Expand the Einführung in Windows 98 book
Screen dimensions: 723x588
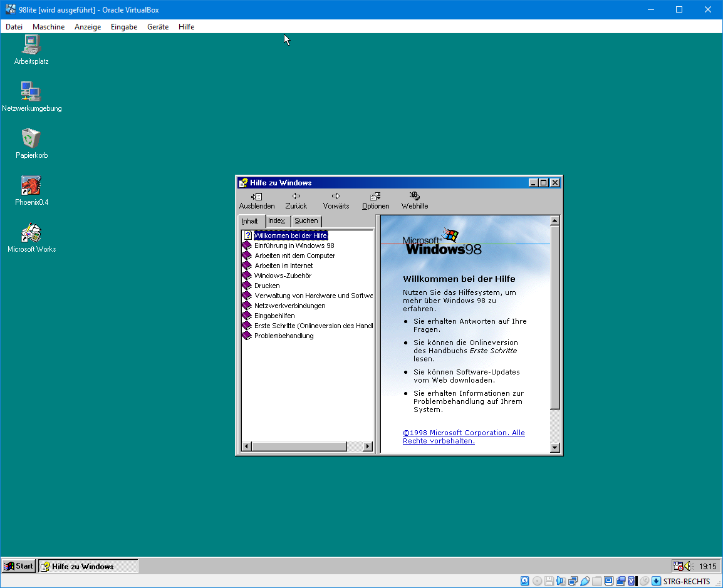pyautogui.click(x=294, y=245)
